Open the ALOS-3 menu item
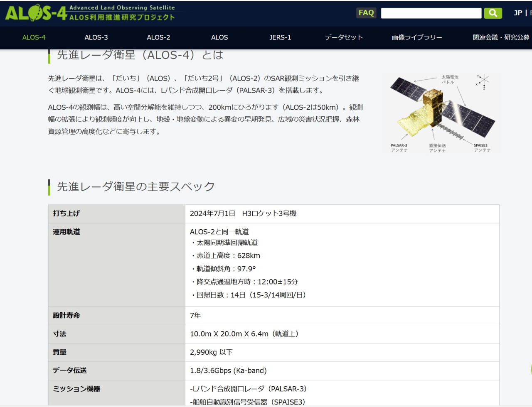This screenshot has height=407, width=532. click(96, 37)
